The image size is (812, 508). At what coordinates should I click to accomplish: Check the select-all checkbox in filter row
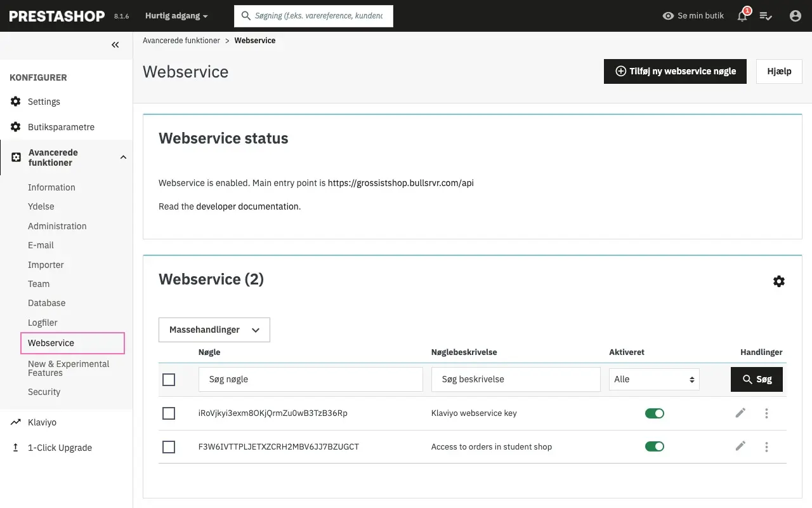pos(169,380)
